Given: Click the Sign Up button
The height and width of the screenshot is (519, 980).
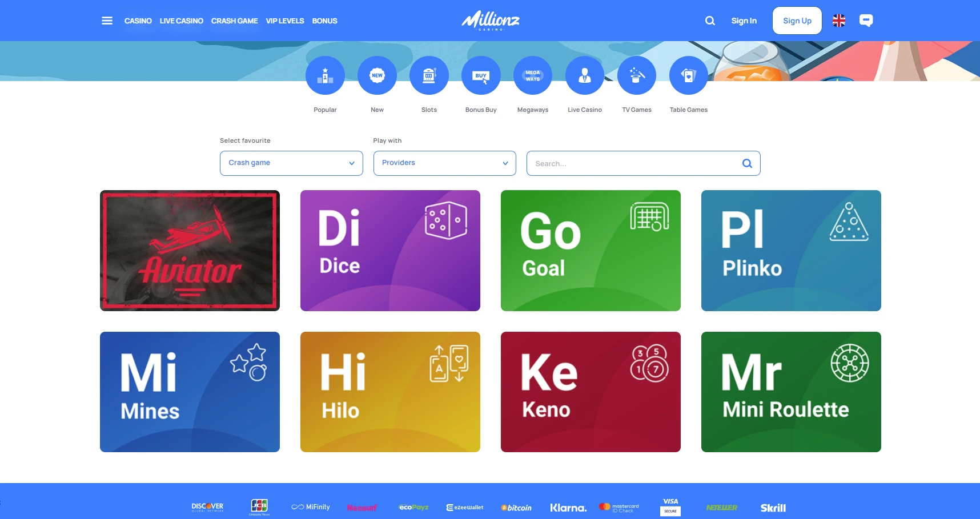Looking at the screenshot, I should pos(797,21).
